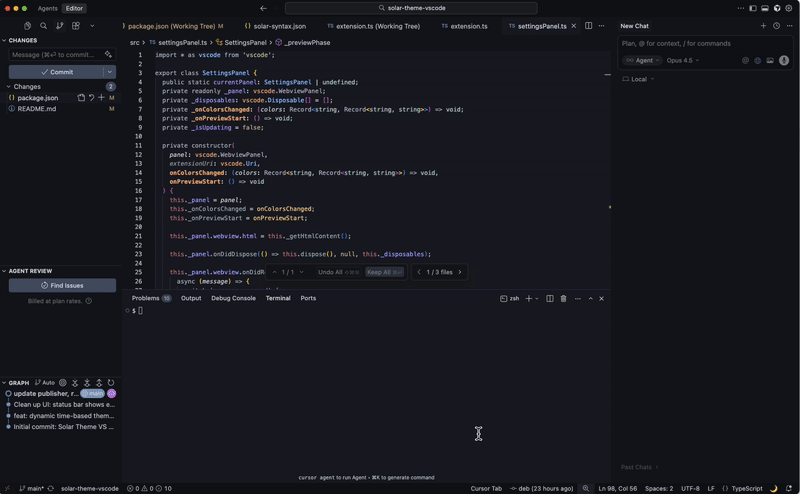Open editor more actions ellipsis

pos(602,26)
